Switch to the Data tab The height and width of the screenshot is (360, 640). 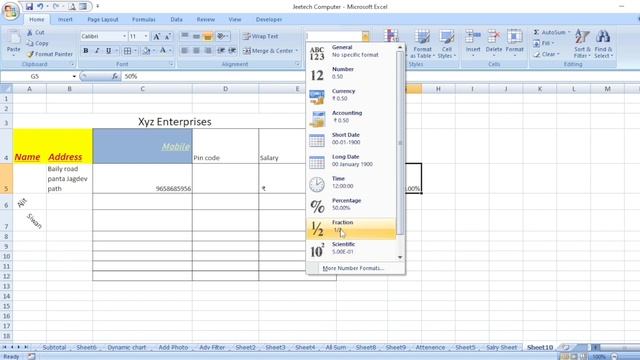(x=176, y=20)
